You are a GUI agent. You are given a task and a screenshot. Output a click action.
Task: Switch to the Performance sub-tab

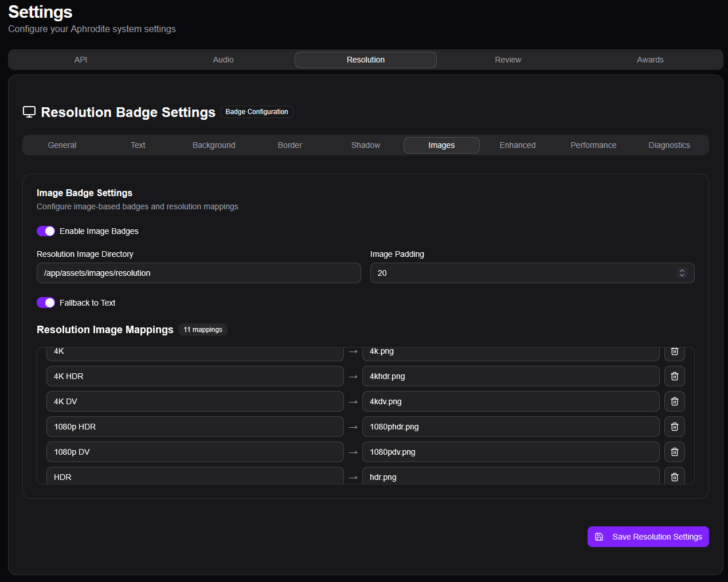point(593,145)
